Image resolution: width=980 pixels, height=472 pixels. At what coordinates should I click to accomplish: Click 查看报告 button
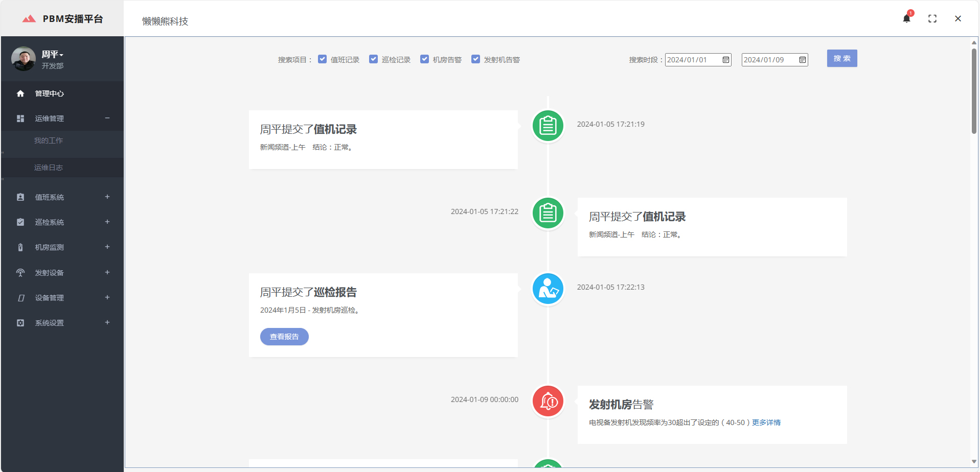click(284, 337)
